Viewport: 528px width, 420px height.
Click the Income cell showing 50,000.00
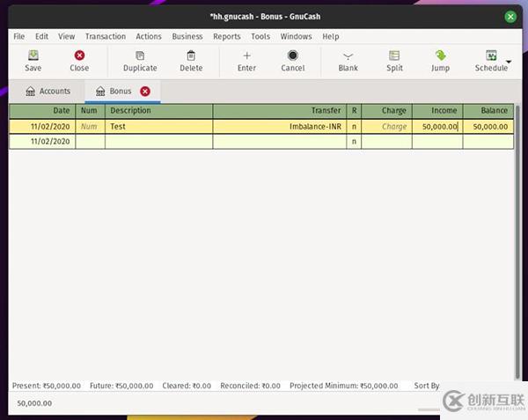(437, 127)
